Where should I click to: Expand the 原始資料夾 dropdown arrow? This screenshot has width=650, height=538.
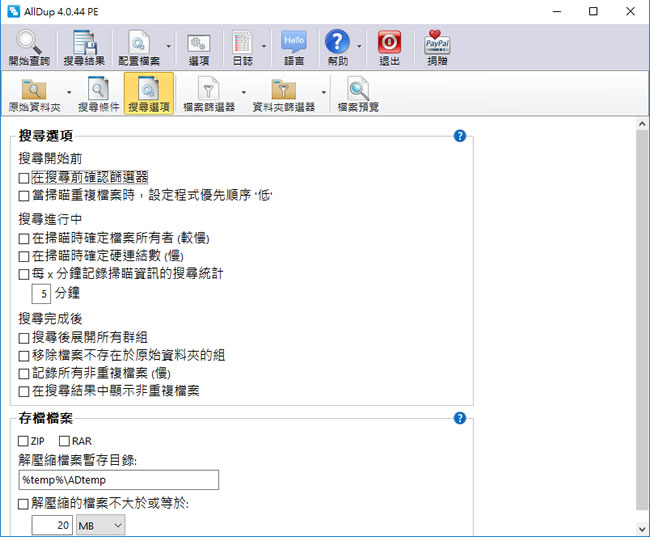click(x=69, y=92)
